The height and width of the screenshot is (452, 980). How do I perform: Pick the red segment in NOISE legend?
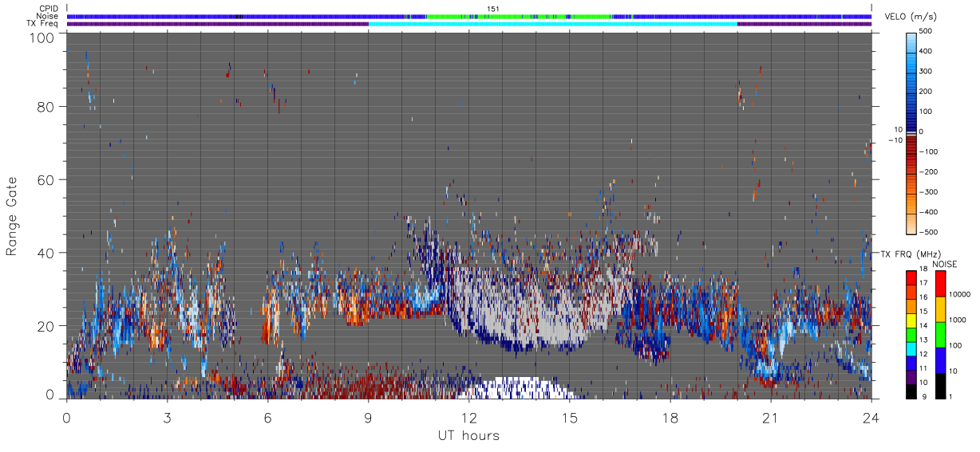click(940, 284)
